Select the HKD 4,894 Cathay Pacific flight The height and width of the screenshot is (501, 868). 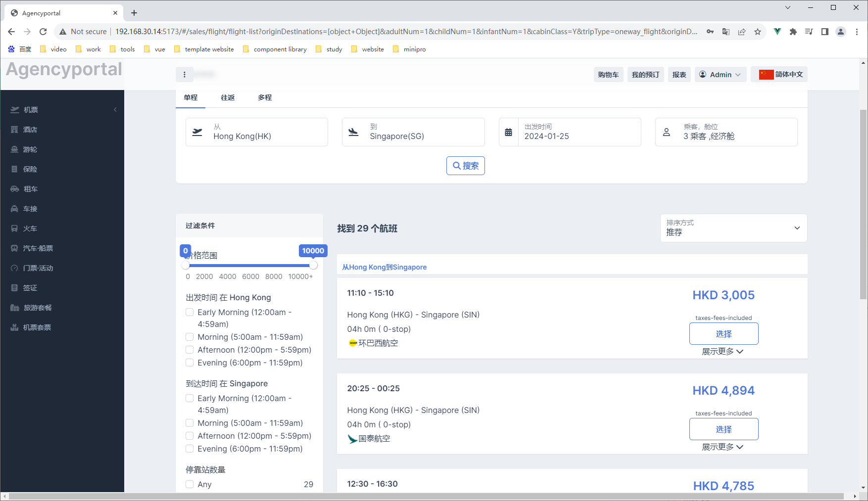coord(723,429)
